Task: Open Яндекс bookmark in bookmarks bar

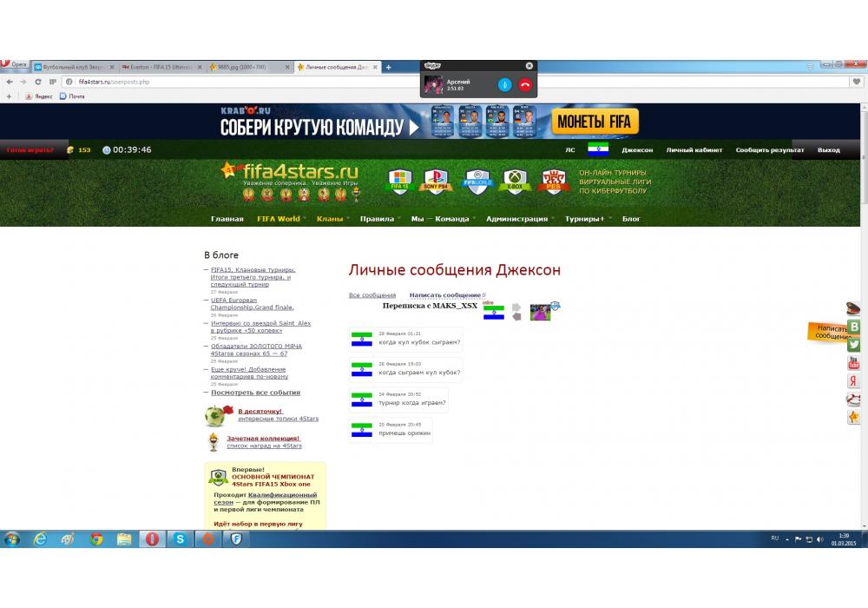Action: pos(39,96)
